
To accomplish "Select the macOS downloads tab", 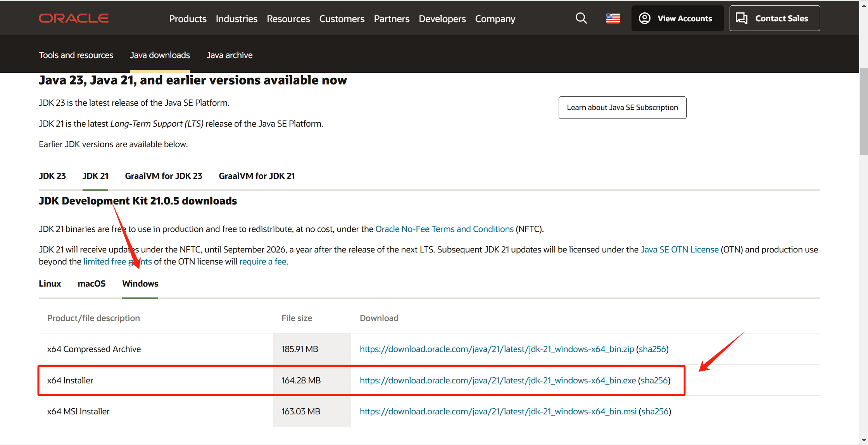I will [x=91, y=283].
